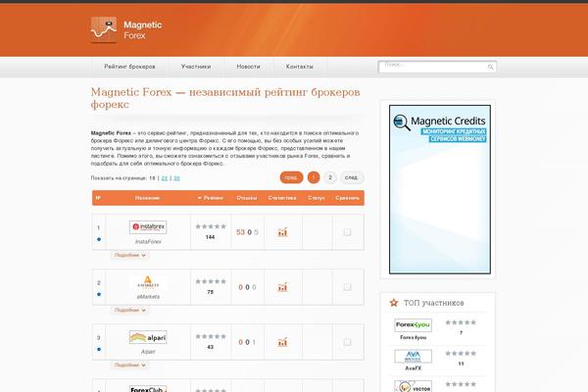Click the InstaForex logo

pos(148,227)
